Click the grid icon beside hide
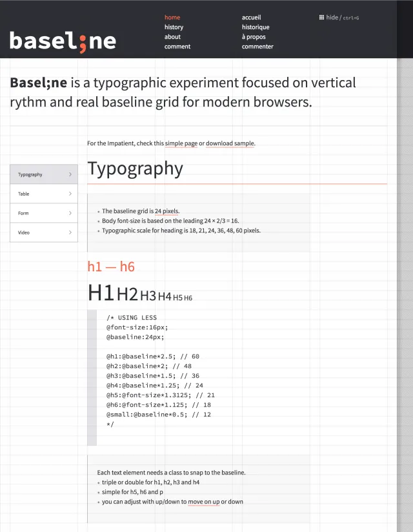 [321, 17]
